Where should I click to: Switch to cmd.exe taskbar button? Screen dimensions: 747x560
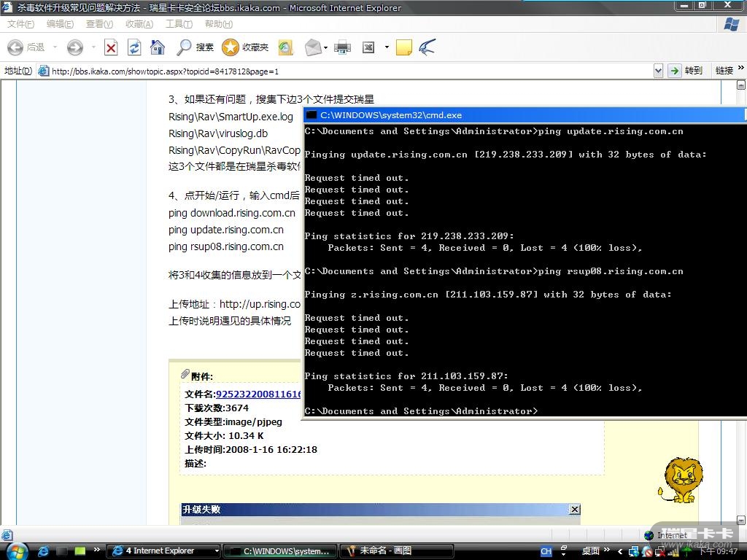280,551
